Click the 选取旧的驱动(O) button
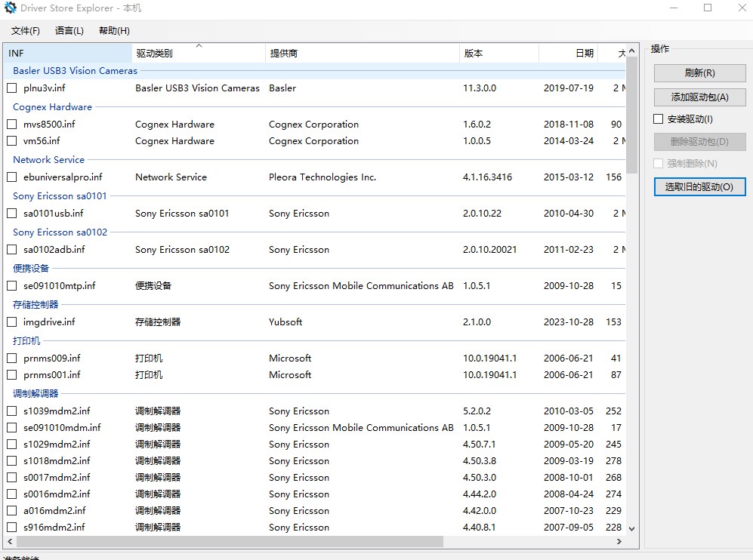Image resolution: width=753 pixels, height=560 pixels. [699, 187]
